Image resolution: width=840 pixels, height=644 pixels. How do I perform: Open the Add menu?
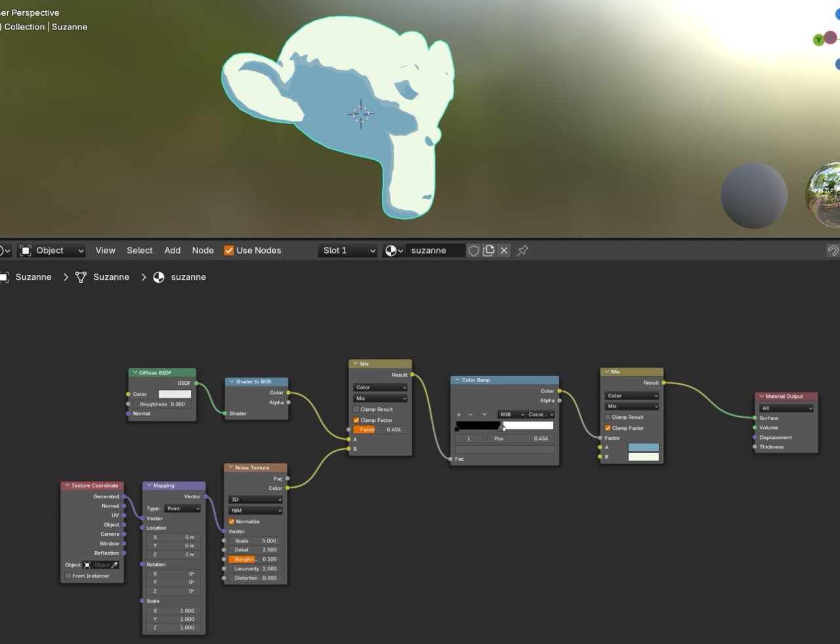click(x=173, y=250)
